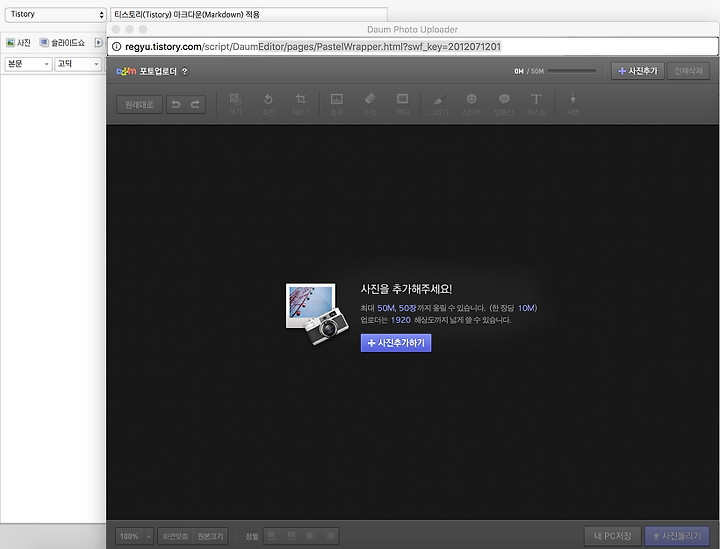720x549 pixels.
Task: Select the 말풍선 speech bubble tool
Action: (504, 104)
